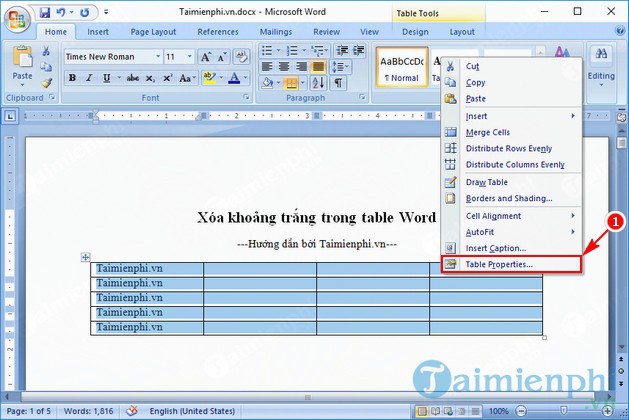The image size is (629, 420).
Task: Switch to Print Layout view
Action: click(422, 411)
